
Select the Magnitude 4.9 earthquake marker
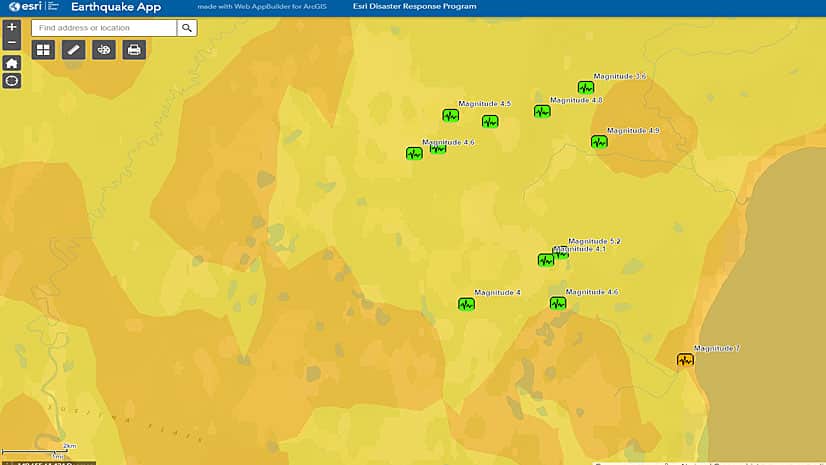599,142
